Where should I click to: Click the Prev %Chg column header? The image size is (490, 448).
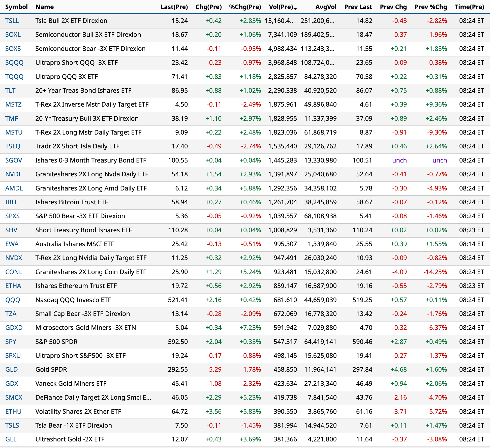tap(431, 7)
